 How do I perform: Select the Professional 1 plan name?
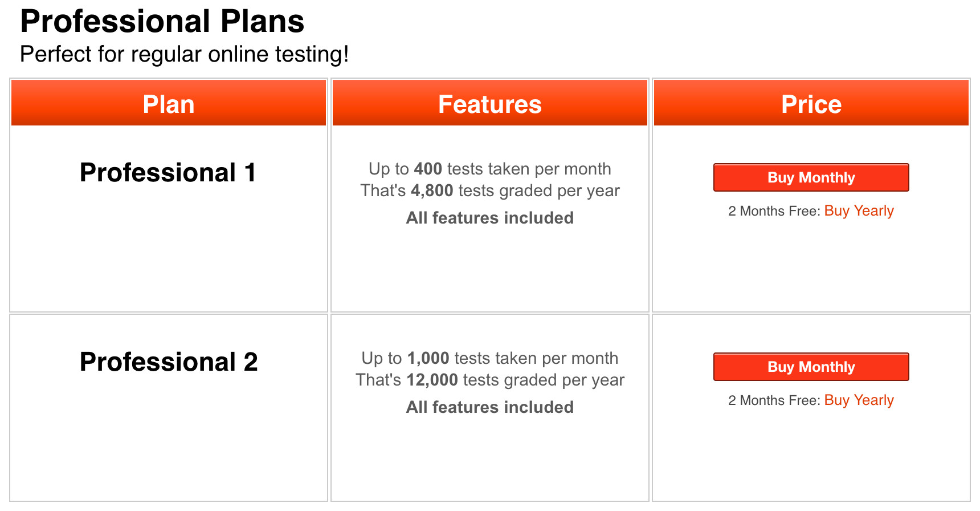(168, 173)
